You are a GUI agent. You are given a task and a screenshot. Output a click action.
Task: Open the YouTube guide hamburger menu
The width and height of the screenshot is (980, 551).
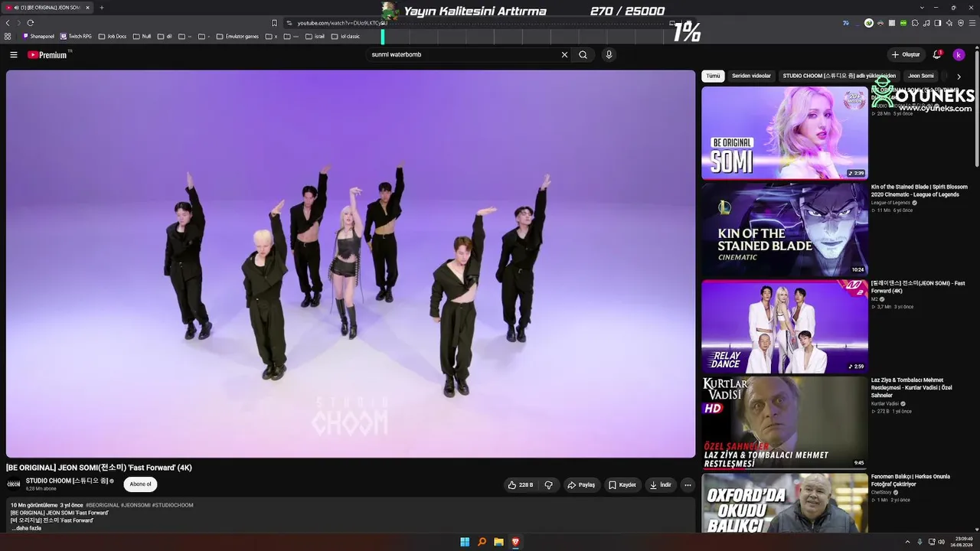[x=14, y=55]
